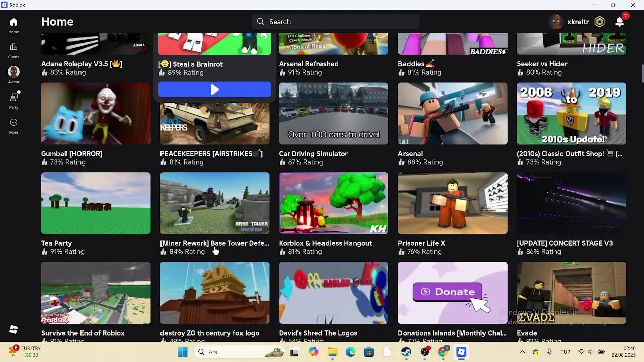Show hidden system tray icons

[522, 352]
